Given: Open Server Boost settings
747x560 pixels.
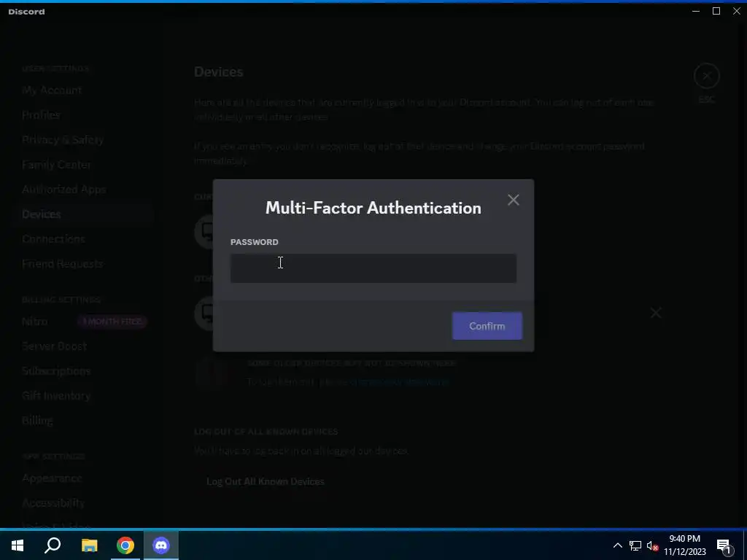Looking at the screenshot, I should pos(54,346).
